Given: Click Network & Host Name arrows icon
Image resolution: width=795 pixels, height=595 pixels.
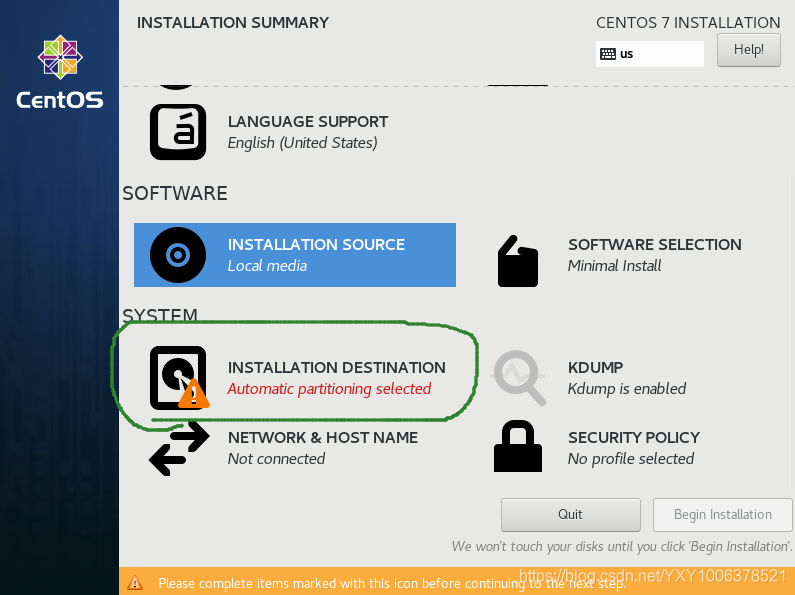Looking at the screenshot, I should 179,449.
